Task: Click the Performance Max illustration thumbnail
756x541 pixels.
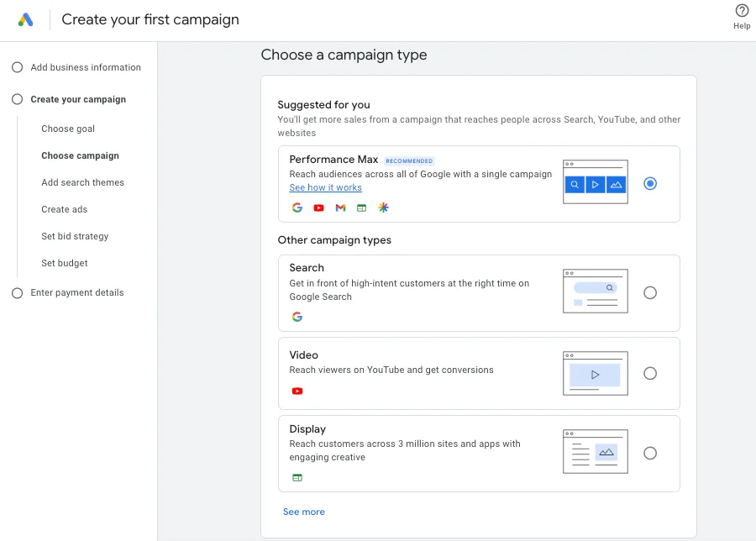Action: [x=596, y=181]
